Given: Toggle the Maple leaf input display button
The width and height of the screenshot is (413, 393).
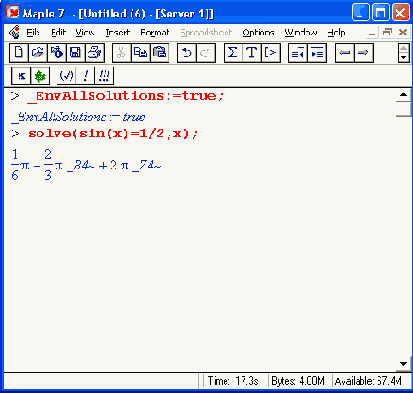Looking at the screenshot, I should 40,76.
